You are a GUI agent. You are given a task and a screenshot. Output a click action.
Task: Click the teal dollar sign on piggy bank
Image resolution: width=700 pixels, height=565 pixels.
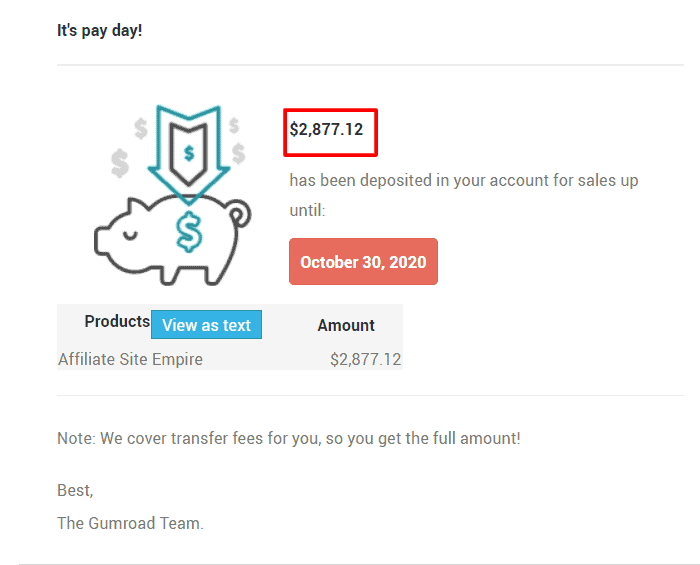click(188, 232)
